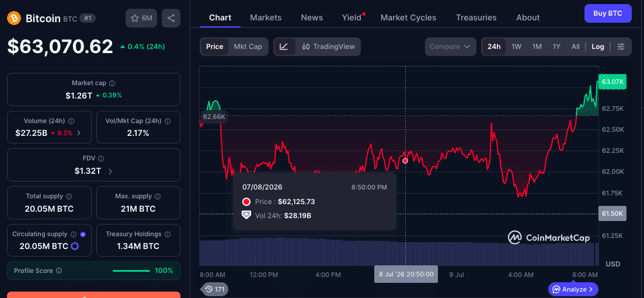Select the 1Y time range

tap(556, 47)
